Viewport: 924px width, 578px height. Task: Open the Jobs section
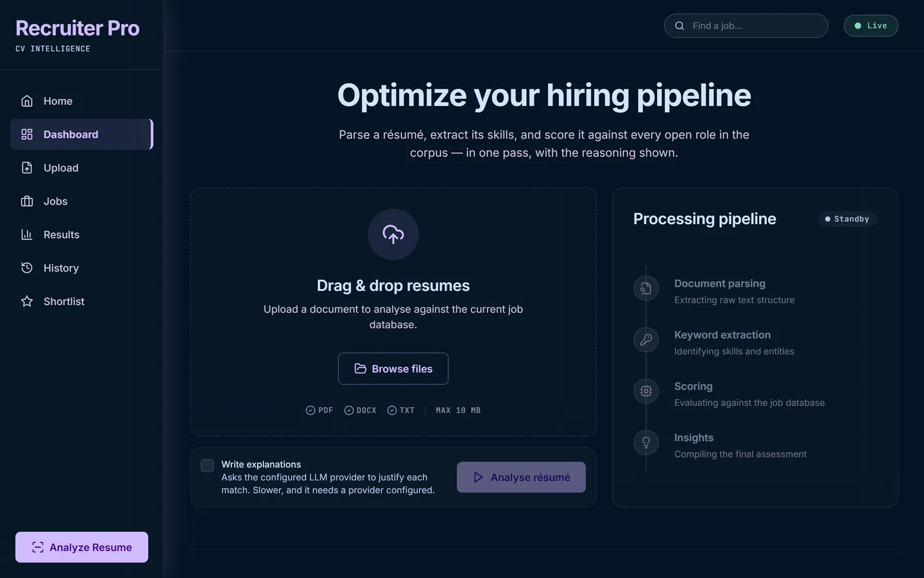81,201
